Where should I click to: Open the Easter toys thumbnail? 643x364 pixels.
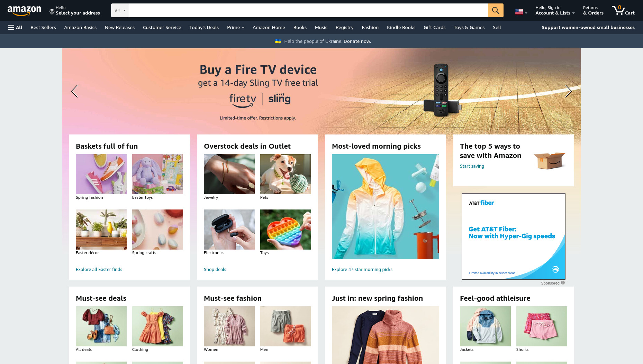(157, 174)
